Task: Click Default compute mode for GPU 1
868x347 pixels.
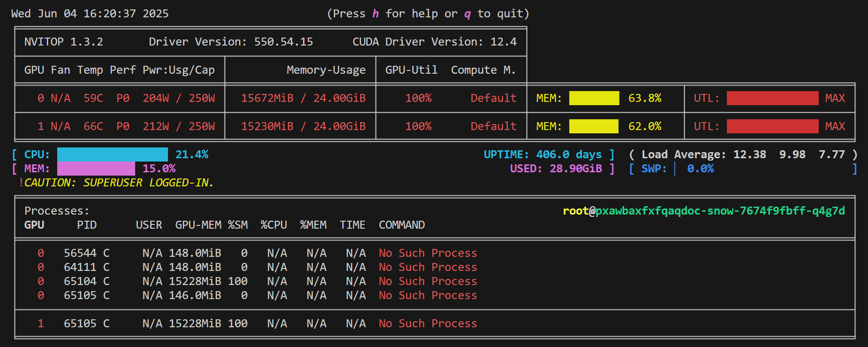Action: [494, 126]
